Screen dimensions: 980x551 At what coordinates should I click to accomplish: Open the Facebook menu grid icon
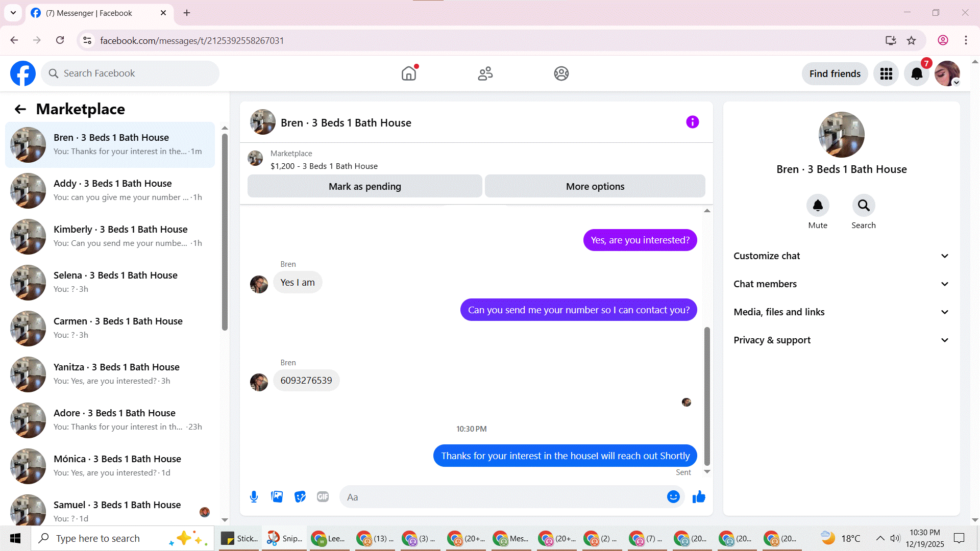pos(886,73)
